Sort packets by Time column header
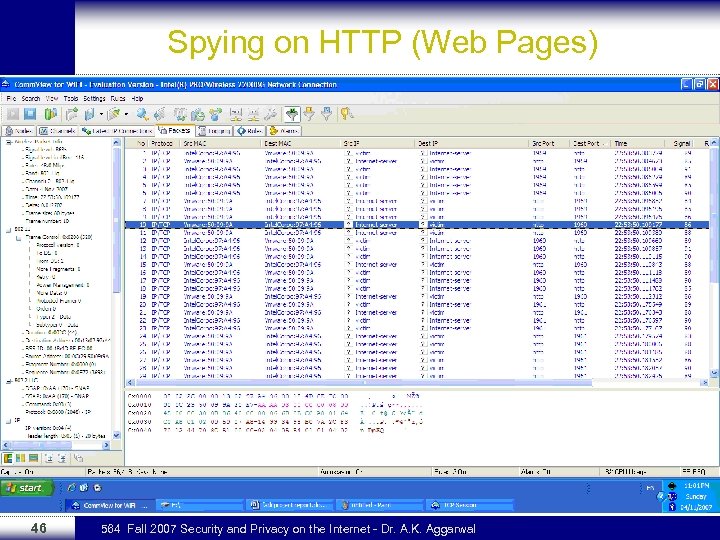Screen dimensions: 720x540 click(637, 144)
